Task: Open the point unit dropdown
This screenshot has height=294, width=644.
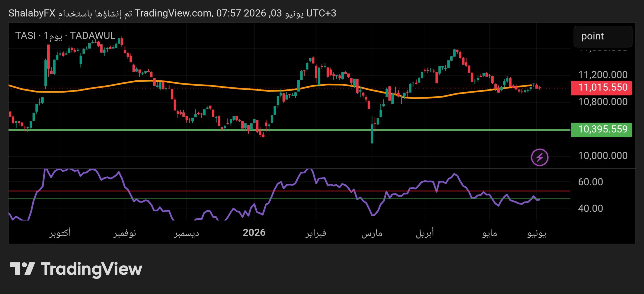Action: (603, 36)
